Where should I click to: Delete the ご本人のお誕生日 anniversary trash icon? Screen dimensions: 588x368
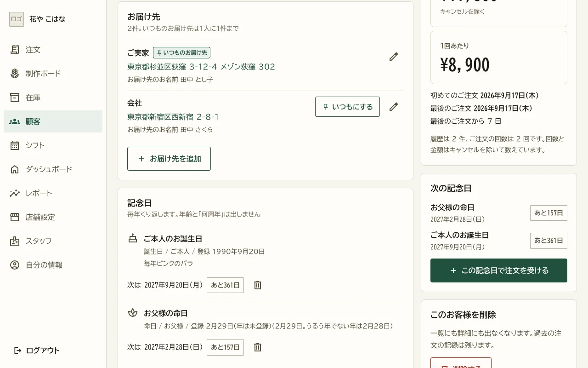coord(258,285)
